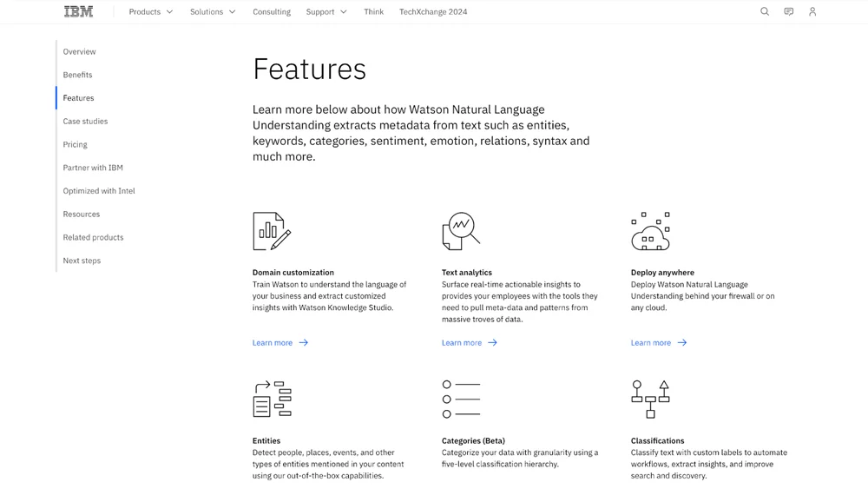
Task: Expand the Solutions menu
Action: point(213,11)
